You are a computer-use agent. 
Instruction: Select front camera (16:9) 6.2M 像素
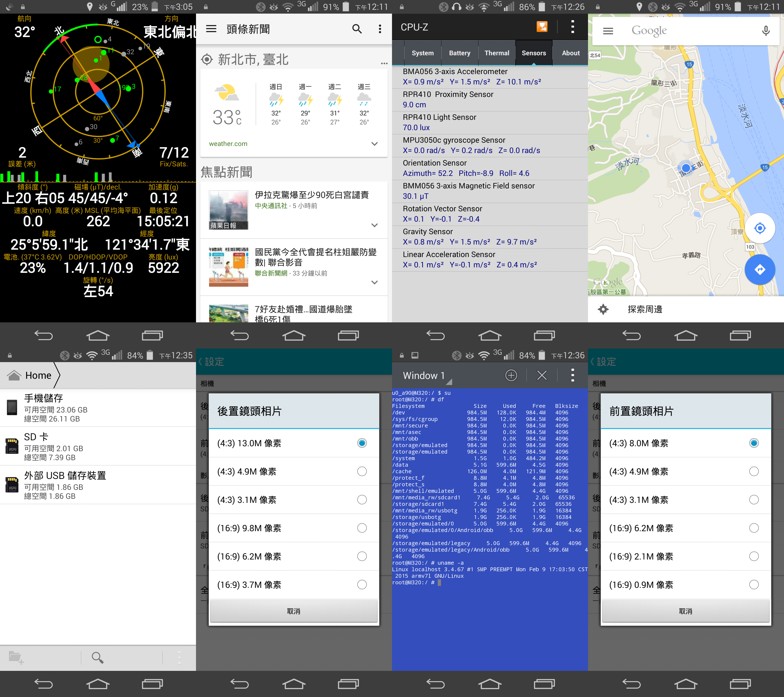686,528
